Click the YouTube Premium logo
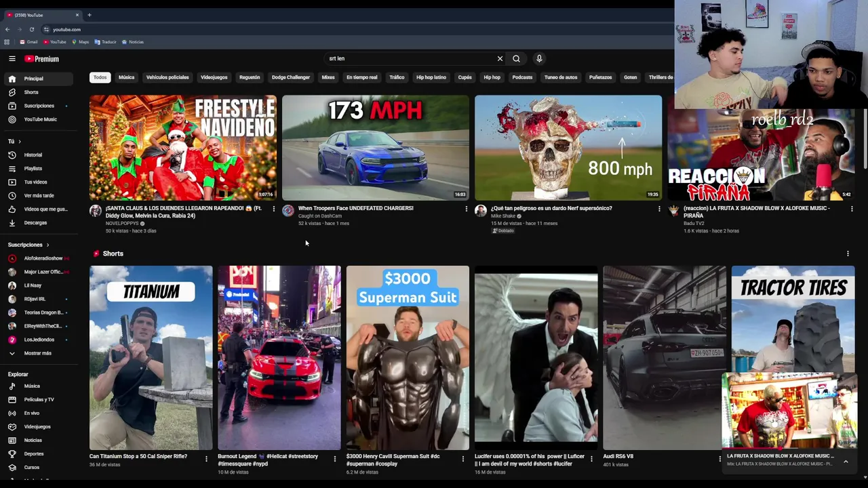Screen dimensions: 868x488 (x=42, y=59)
